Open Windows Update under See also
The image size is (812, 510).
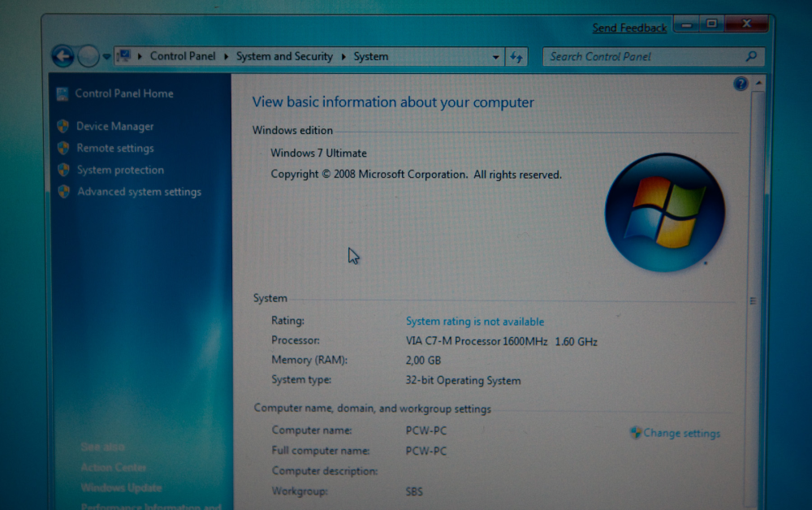[121, 488]
